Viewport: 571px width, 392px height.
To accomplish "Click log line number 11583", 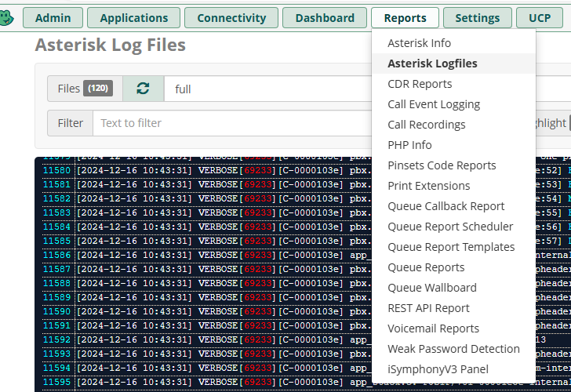I will (56, 212).
